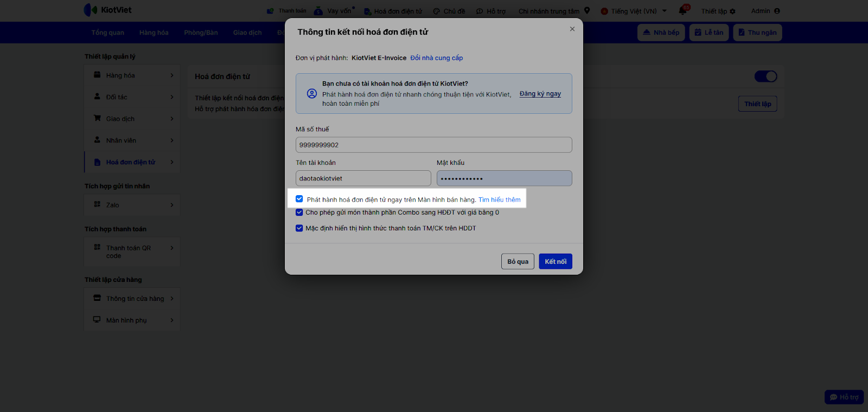Open the Phòng/Bàn menu

201,33
